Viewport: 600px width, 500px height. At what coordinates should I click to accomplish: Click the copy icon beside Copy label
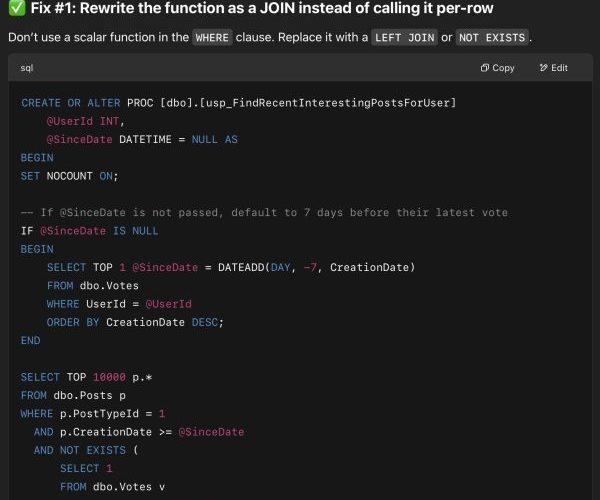tap(484, 68)
